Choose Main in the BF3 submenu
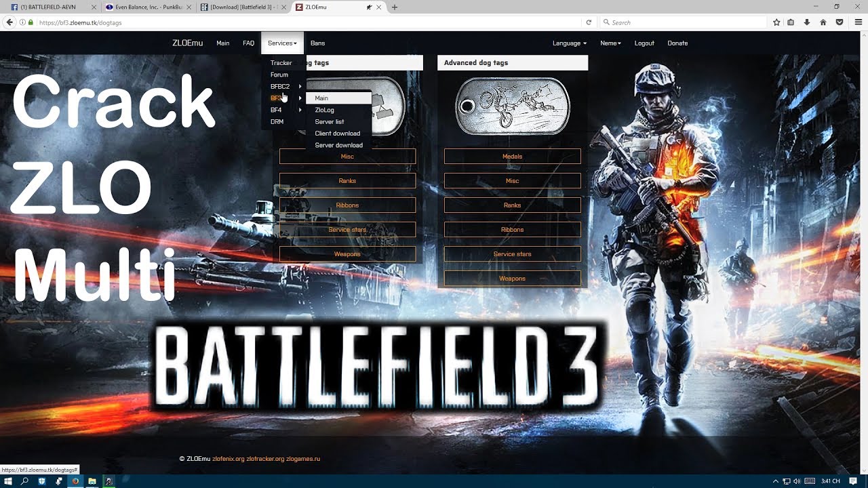This screenshot has height=488, width=868. click(x=338, y=98)
